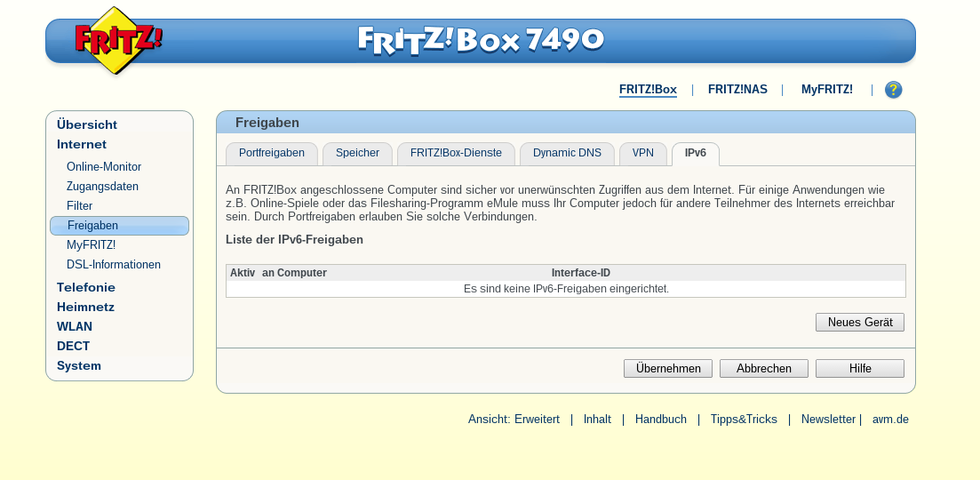Screen dimensions: 980x480
Task: Go to MyFRITZ! in the top navigation
Action: click(x=826, y=90)
